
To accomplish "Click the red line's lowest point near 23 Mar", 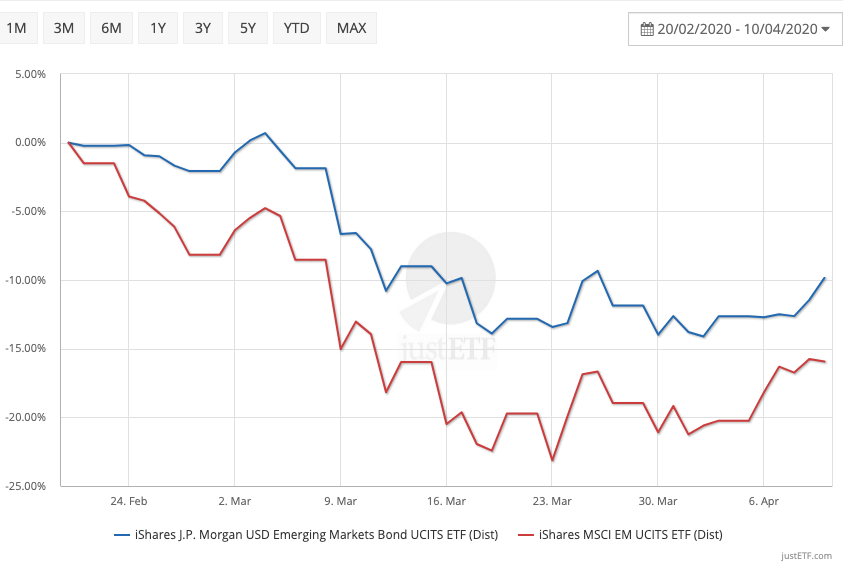I will 552,460.
